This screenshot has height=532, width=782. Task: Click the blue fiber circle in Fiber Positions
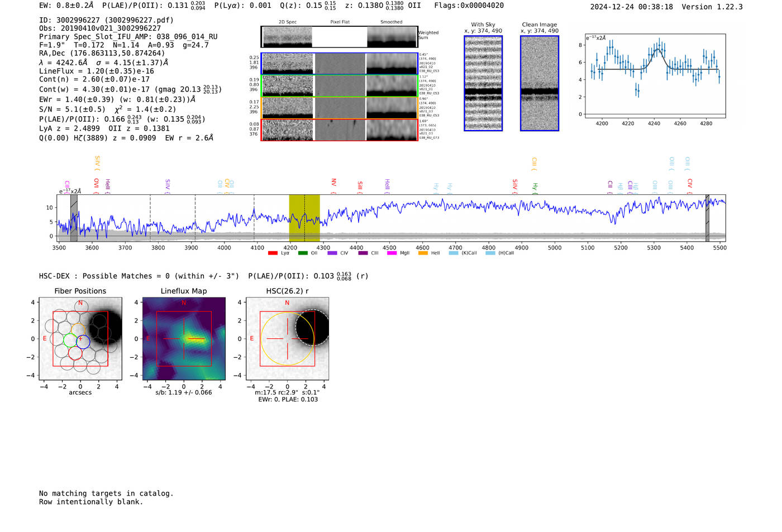tap(83, 342)
